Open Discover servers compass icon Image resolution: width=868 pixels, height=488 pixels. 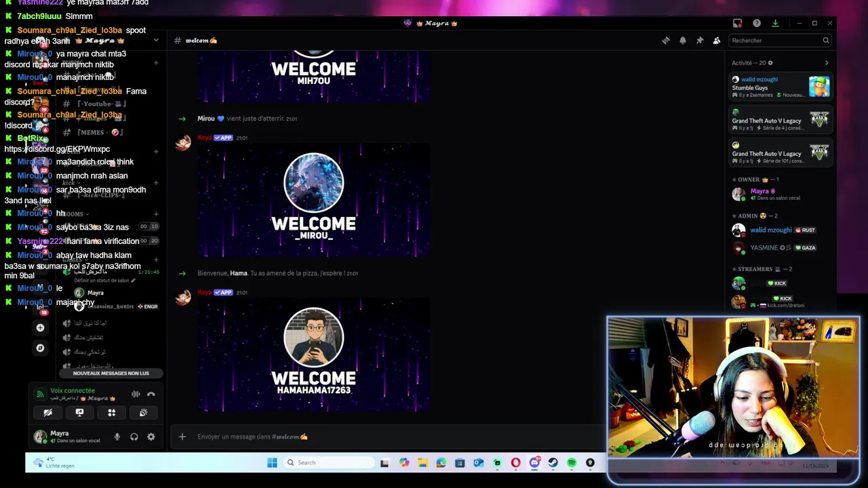tap(40, 348)
